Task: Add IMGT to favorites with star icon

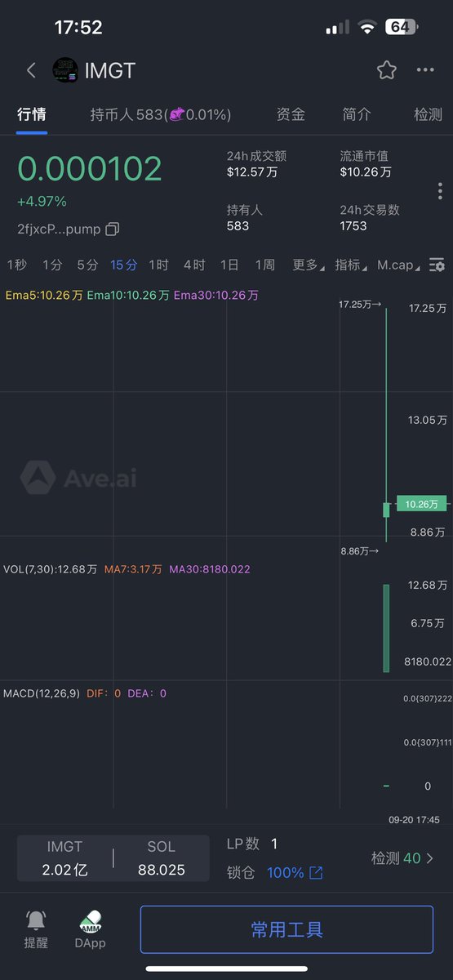Action: coord(387,70)
